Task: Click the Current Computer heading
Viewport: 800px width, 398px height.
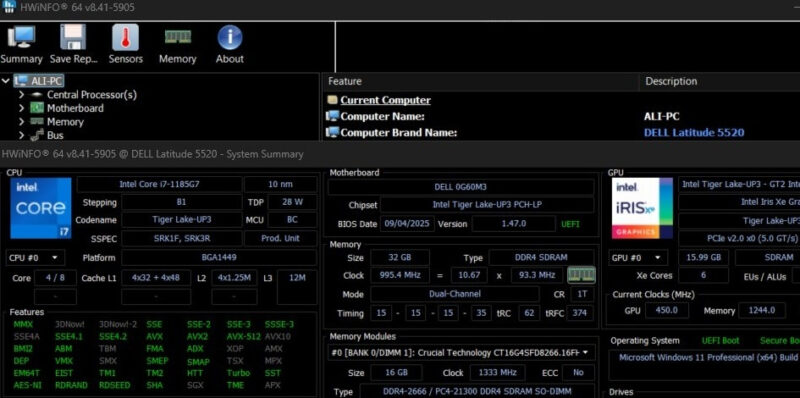Action: [385, 100]
